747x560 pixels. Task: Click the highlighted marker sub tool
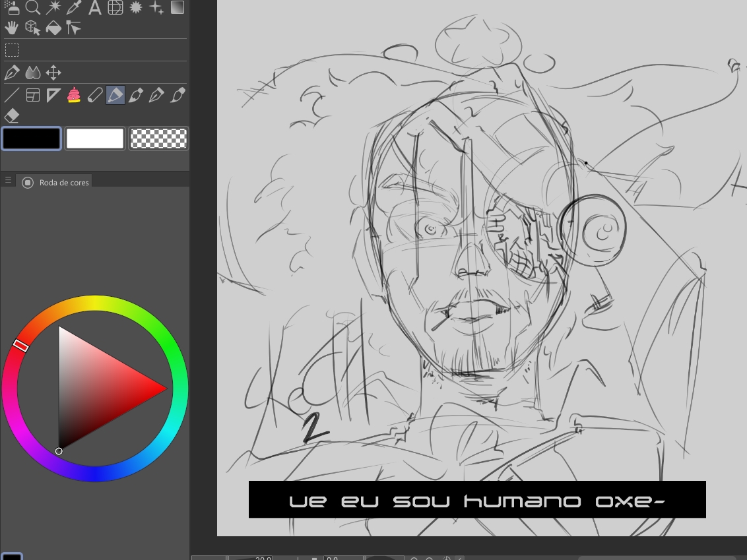(x=115, y=95)
